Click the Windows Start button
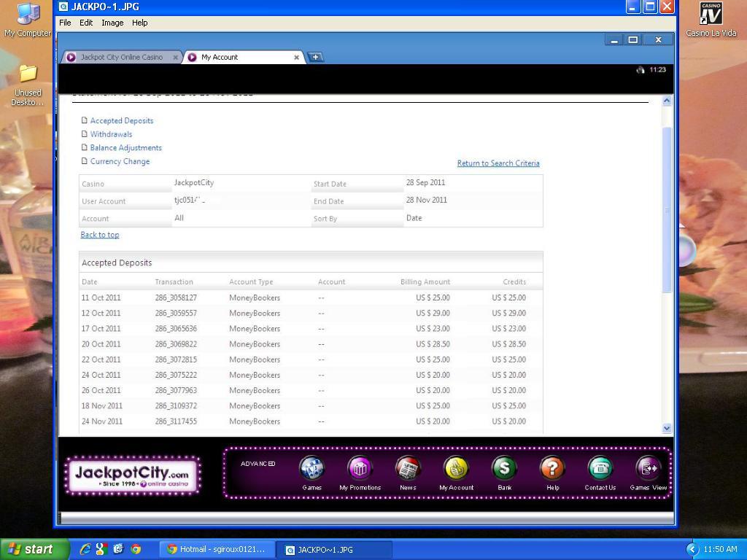Image resolution: width=747 pixels, height=560 pixels. click(x=31, y=549)
